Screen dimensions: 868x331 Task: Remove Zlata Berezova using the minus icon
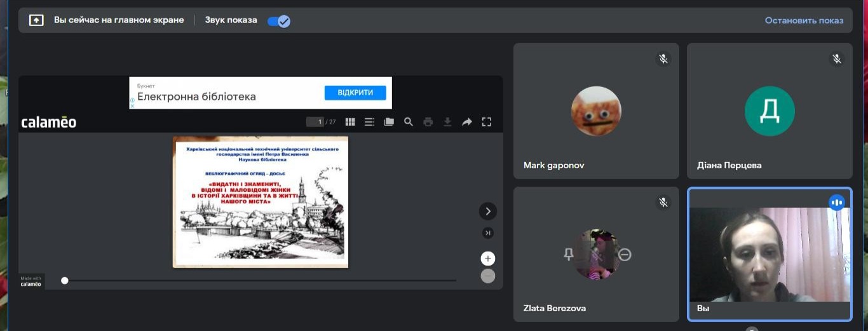(x=625, y=254)
